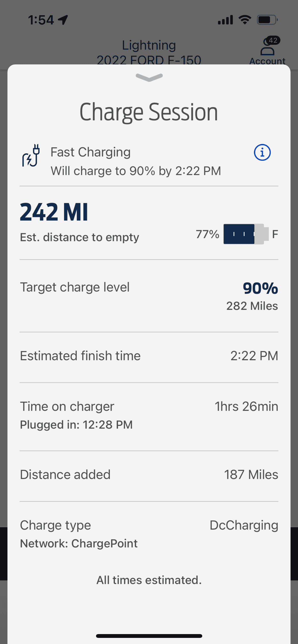Tap the 77% battery level indicator
The height and width of the screenshot is (644, 298).
(246, 234)
